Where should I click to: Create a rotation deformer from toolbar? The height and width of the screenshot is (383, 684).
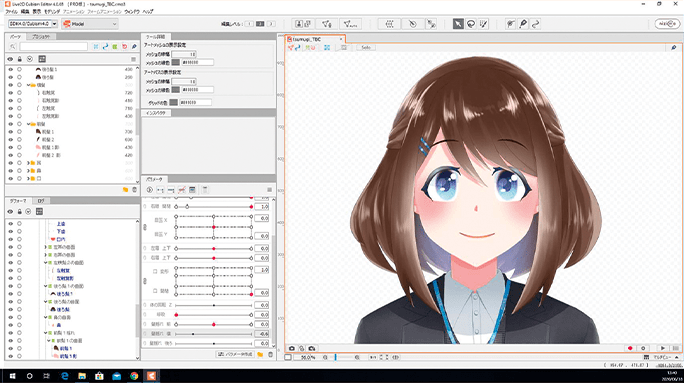[412, 24]
